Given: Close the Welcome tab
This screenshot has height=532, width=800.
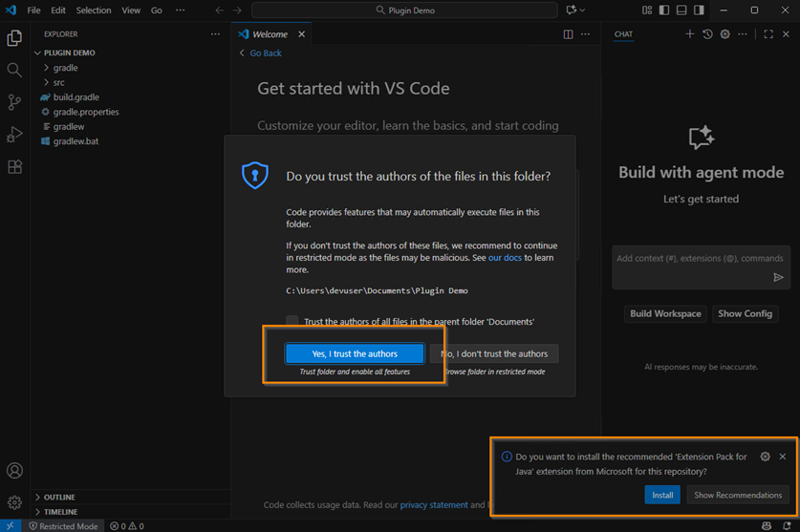Looking at the screenshot, I should 301,34.
